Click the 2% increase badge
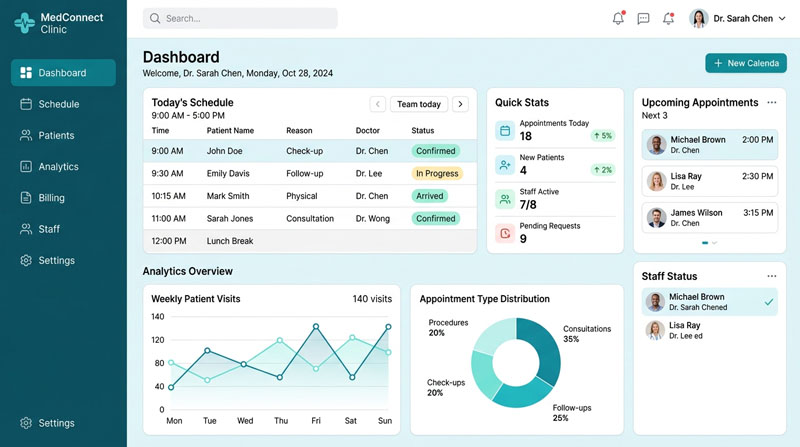The image size is (800, 447). pos(603,170)
